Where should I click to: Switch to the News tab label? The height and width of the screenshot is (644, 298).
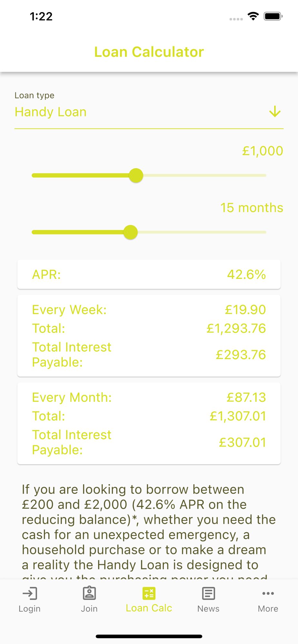coord(208,609)
